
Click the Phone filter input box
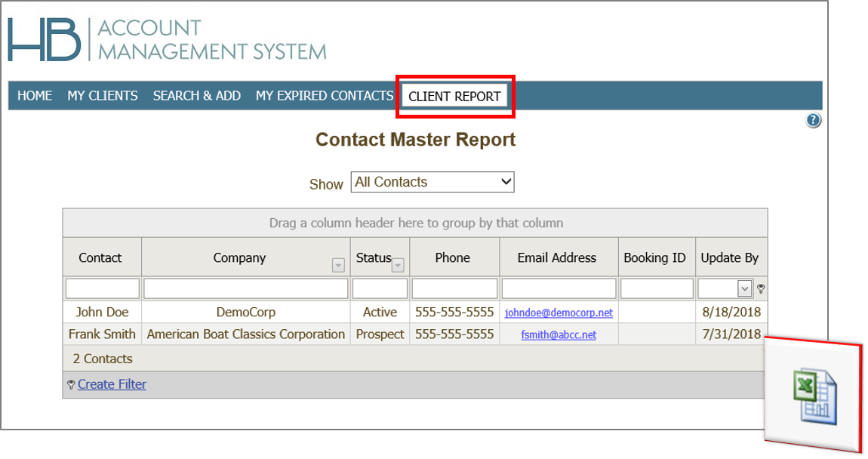coord(454,288)
